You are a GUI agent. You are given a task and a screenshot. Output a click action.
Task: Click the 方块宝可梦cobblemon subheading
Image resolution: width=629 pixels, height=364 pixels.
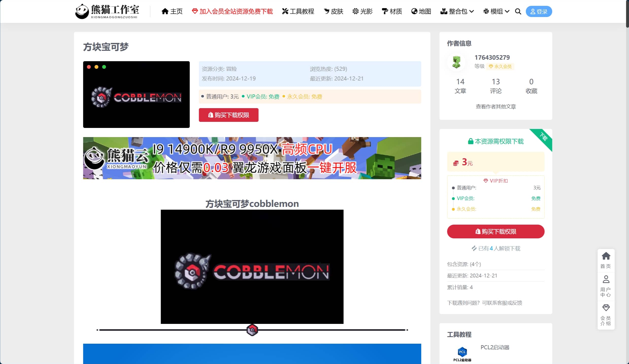click(252, 204)
